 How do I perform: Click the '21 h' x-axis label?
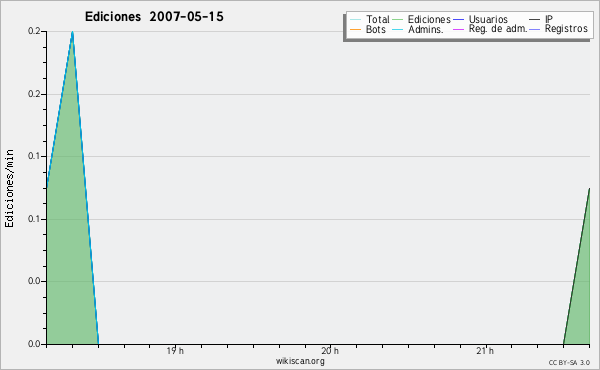485,350
